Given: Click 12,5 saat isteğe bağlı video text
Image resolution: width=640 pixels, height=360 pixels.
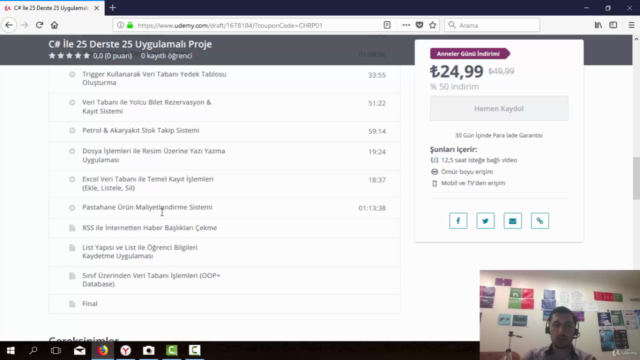Looking at the screenshot, I should (x=479, y=160).
